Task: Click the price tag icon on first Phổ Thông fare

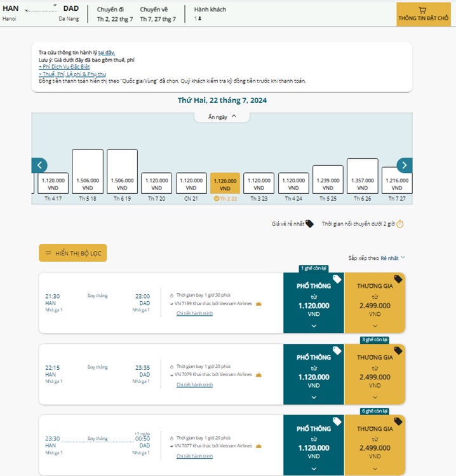Action: [337, 279]
